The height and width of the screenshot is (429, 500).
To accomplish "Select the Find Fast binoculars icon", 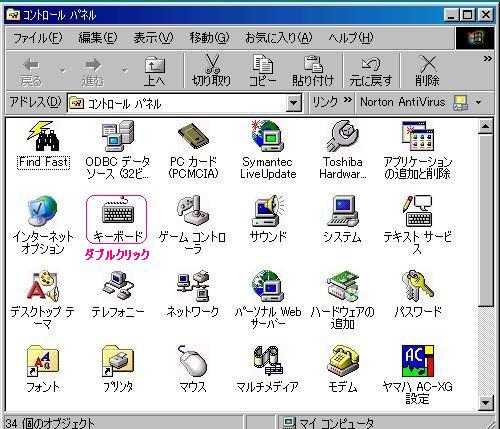I will click(44, 135).
